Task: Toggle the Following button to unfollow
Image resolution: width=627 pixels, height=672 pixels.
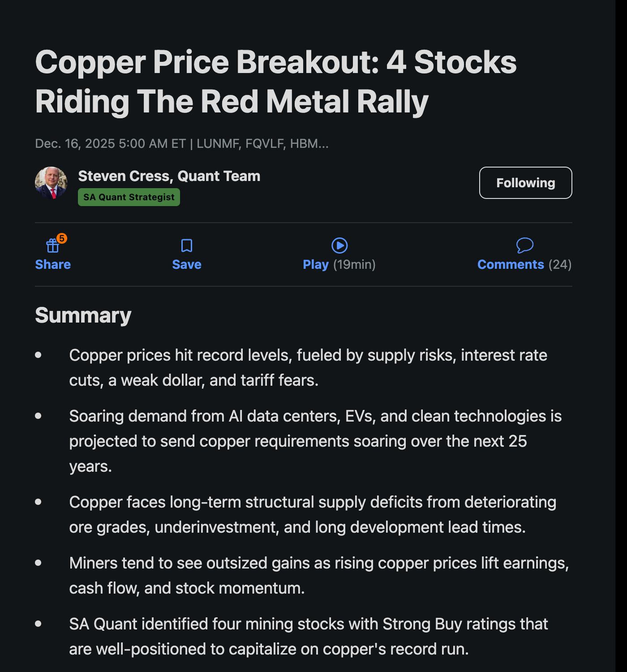Action: pos(525,183)
